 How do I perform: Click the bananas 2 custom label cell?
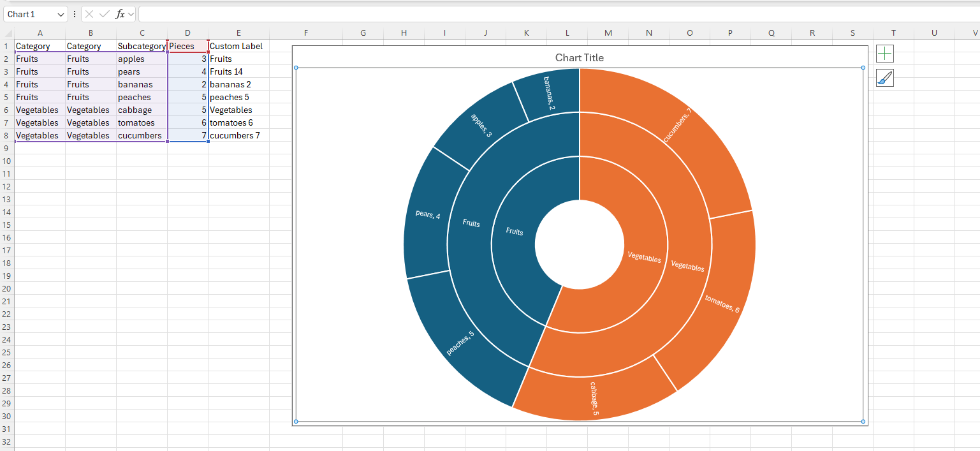pyautogui.click(x=238, y=84)
